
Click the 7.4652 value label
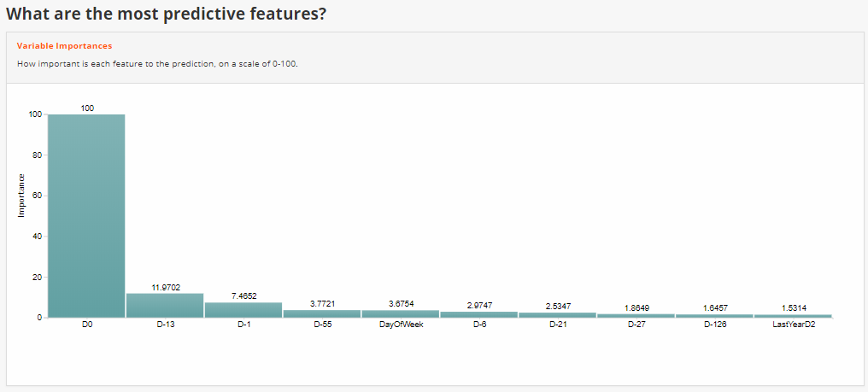(x=243, y=295)
